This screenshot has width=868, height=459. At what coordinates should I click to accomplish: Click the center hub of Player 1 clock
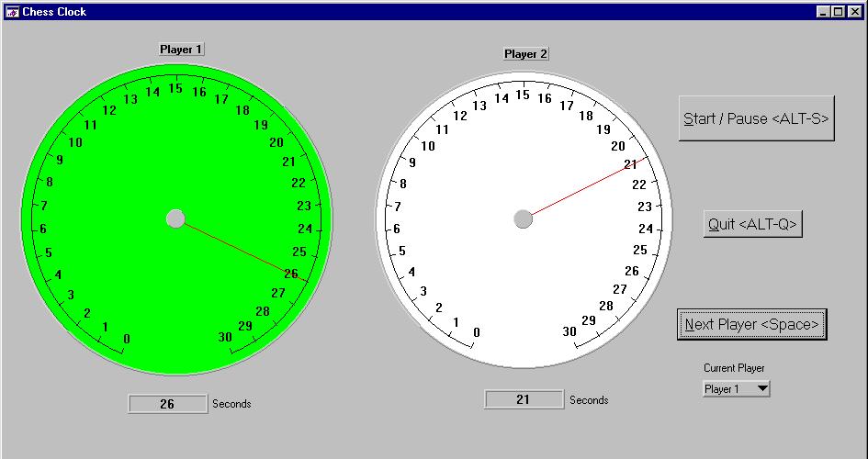[175, 218]
